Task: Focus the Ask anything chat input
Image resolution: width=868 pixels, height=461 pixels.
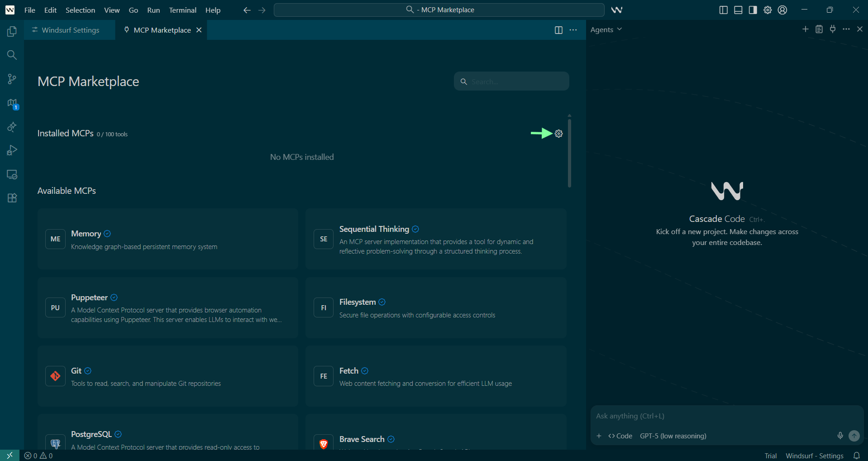Action: [x=727, y=416]
